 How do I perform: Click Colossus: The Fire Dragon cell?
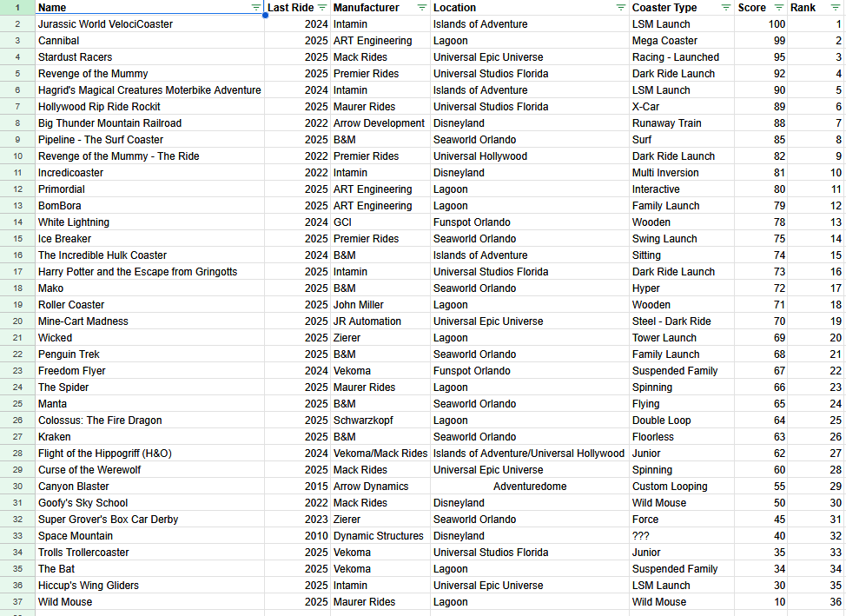(x=150, y=421)
